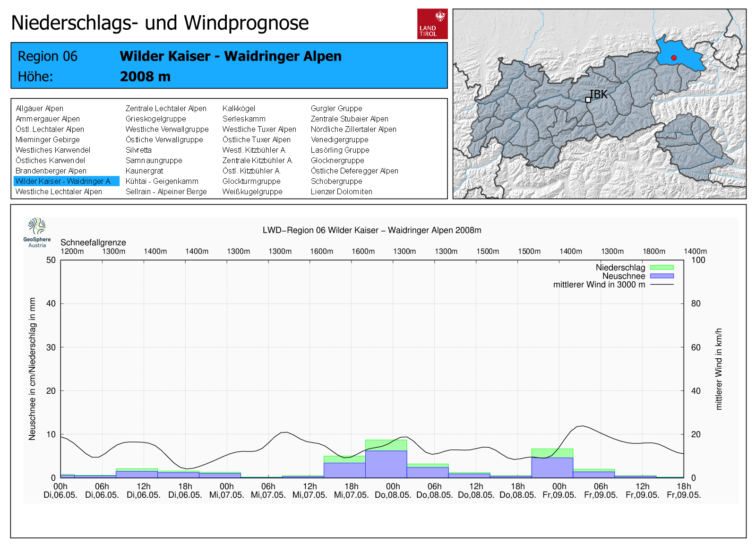756x545 pixels.
Task: Select Zentrale Stubaier Alpen
Action: 349,119
